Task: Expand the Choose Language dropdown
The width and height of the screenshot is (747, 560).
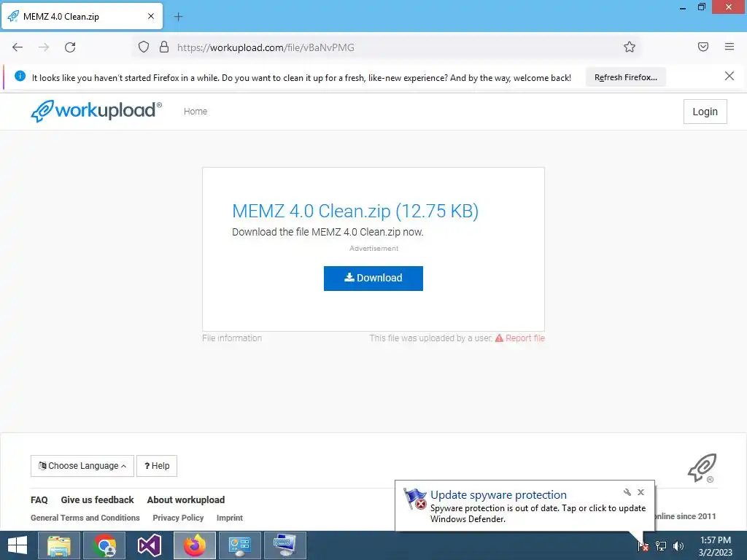Action: [82, 466]
